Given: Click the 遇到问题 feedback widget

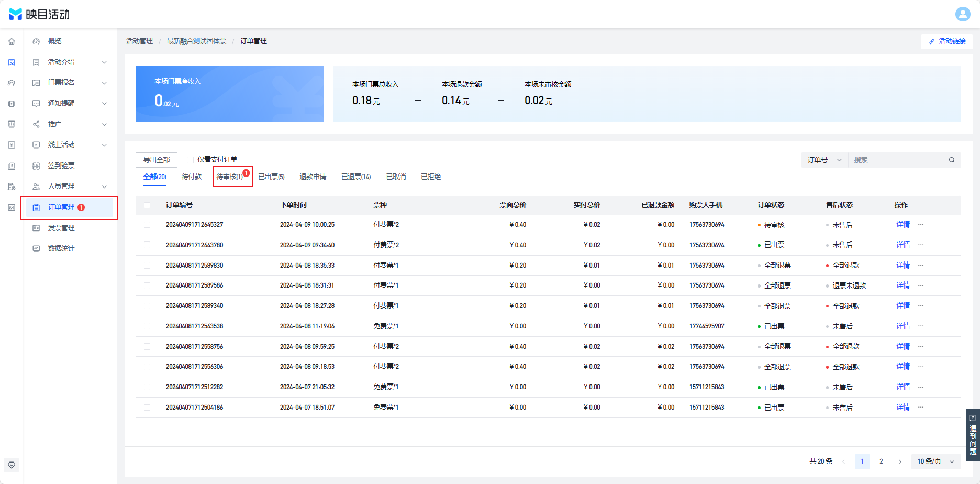Looking at the screenshot, I should click(x=973, y=435).
